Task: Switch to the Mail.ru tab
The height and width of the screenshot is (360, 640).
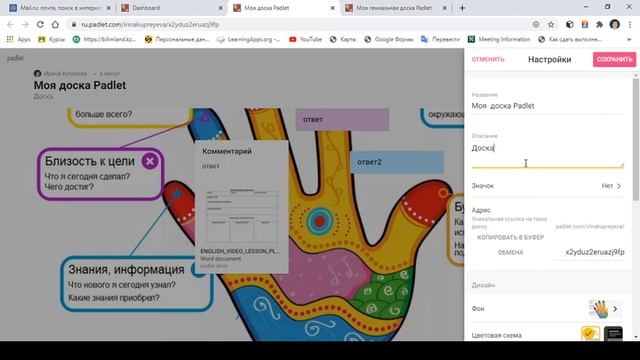Action: pos(59,8)
